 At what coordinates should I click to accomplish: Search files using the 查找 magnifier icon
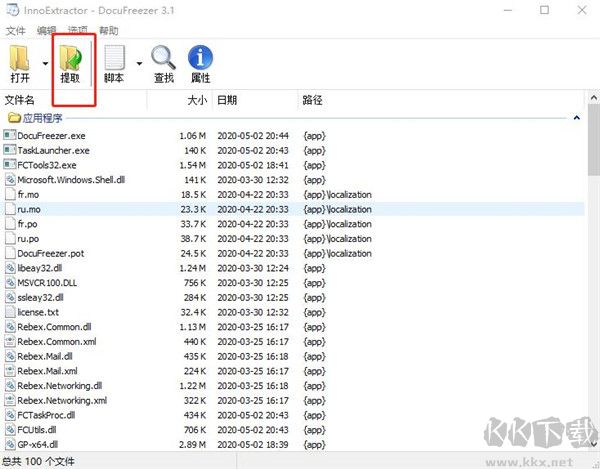(164, 64)
